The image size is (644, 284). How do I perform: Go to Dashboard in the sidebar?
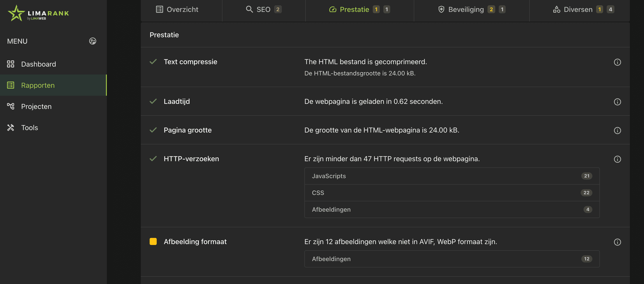pyautogui.click(x=53, y=64)
